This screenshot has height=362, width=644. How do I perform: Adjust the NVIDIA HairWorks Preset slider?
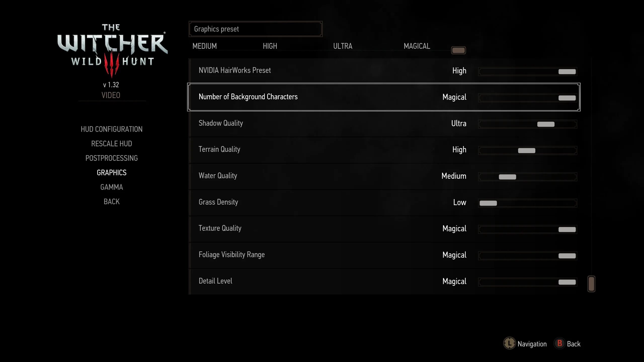[567, 71]
